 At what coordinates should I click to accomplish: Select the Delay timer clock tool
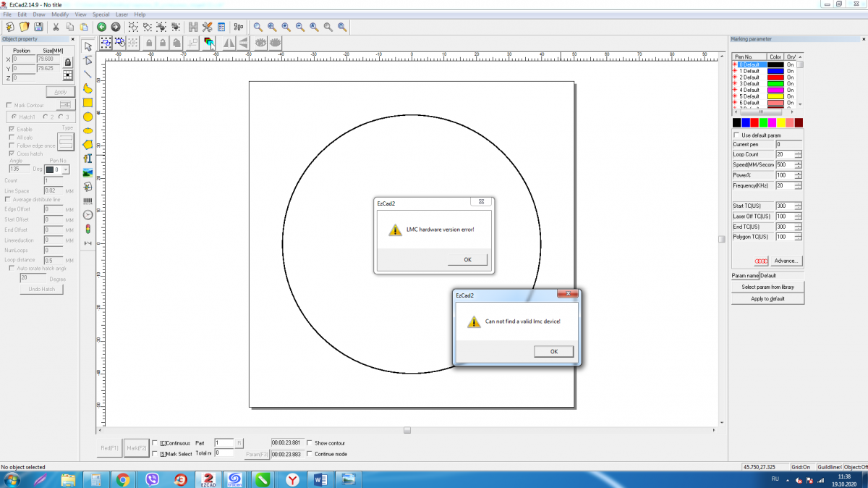click(88, 214)
